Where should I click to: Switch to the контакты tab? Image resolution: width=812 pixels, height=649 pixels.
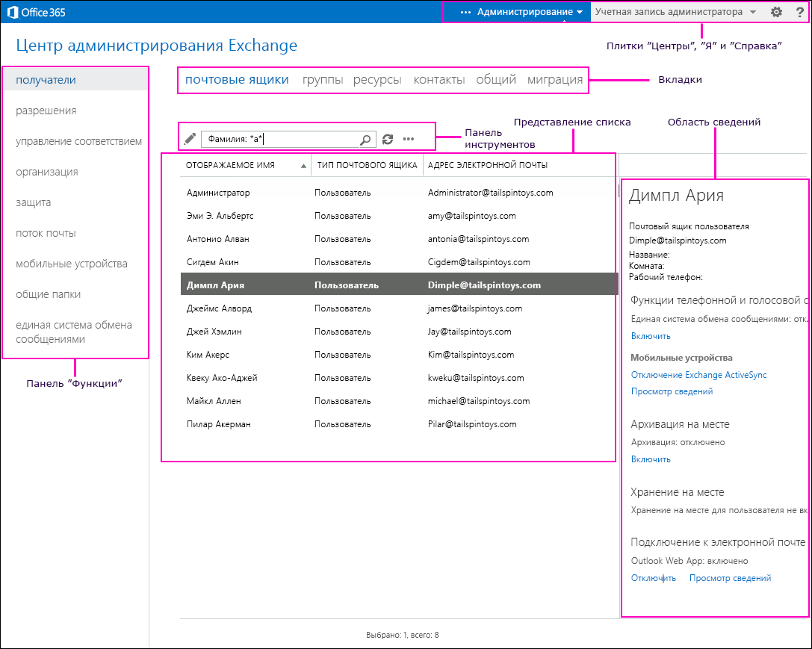(439, 80)
